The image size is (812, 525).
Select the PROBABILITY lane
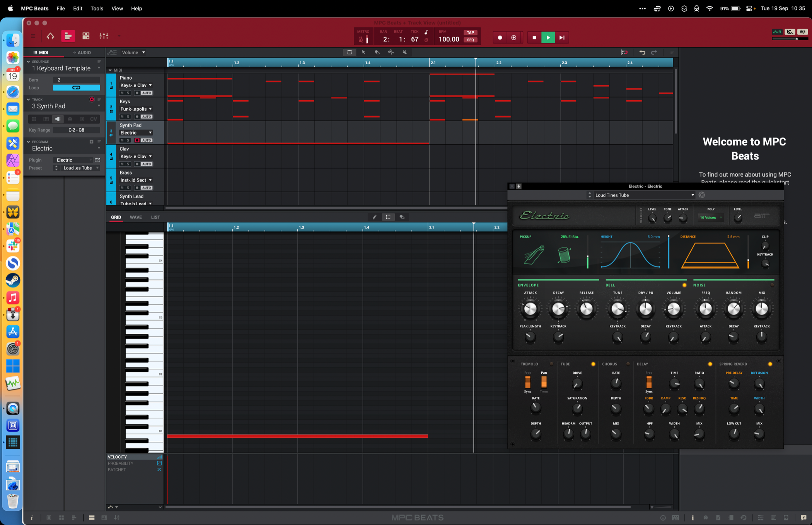click(135, 463)
